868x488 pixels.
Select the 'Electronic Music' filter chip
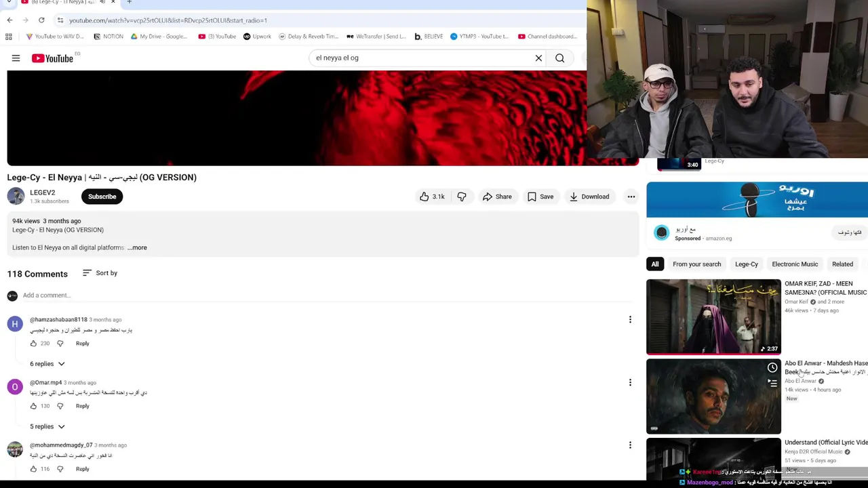pos(795,264)
